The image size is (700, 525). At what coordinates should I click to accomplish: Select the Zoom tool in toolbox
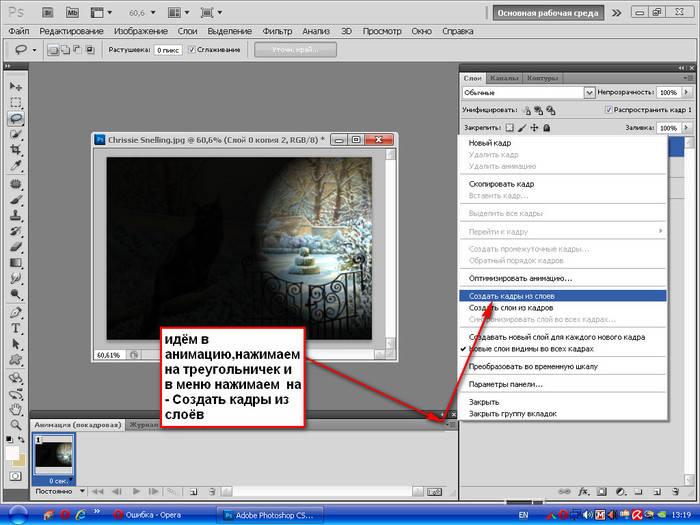point(16,425)
